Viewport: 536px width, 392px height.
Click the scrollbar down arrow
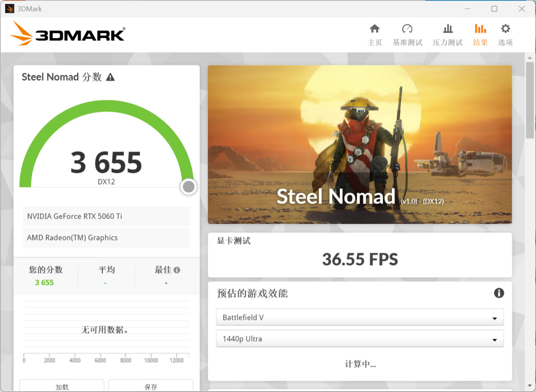click(x=530, y=386)
